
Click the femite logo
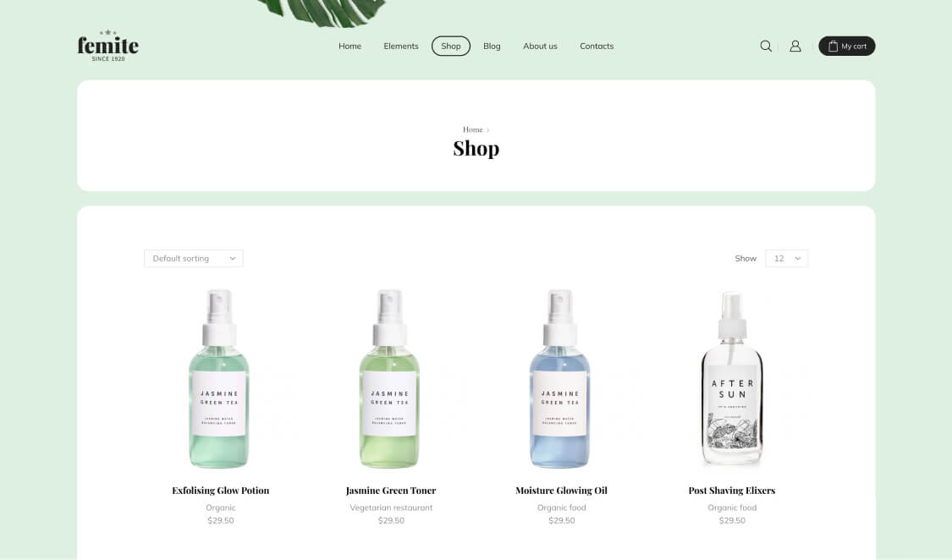point(108,46)
